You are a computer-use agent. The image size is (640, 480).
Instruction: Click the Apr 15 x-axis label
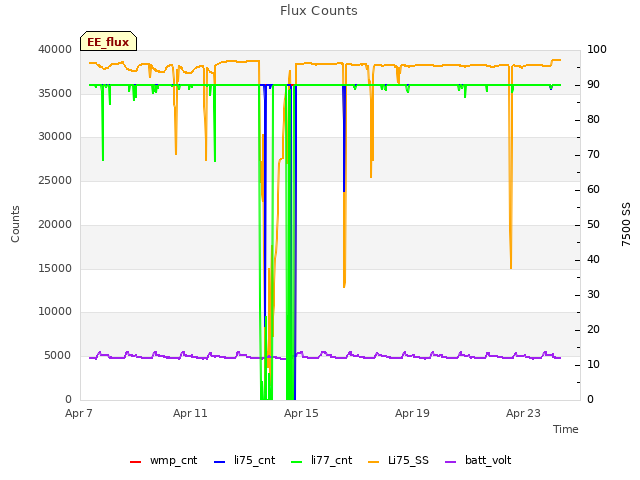pyautogui.click(x=301, y=413)
